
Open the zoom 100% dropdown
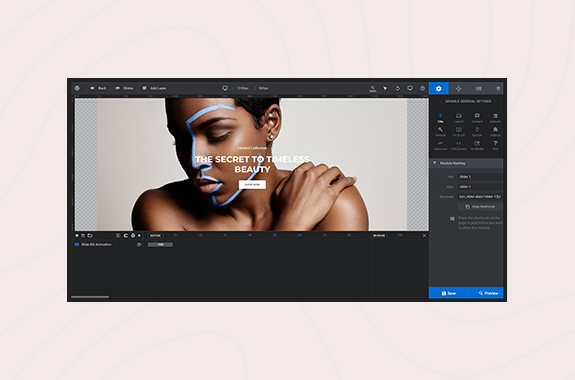point(373,88)
